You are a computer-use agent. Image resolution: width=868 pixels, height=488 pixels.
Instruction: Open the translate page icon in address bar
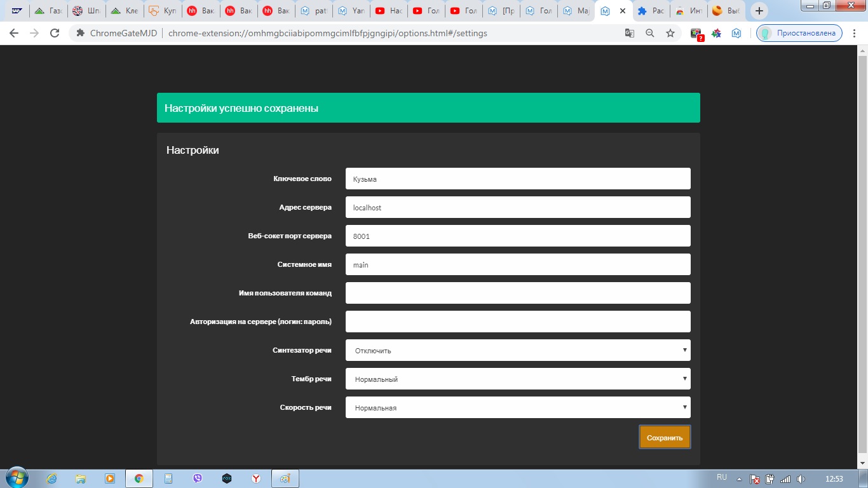click(x=630, y=33)
